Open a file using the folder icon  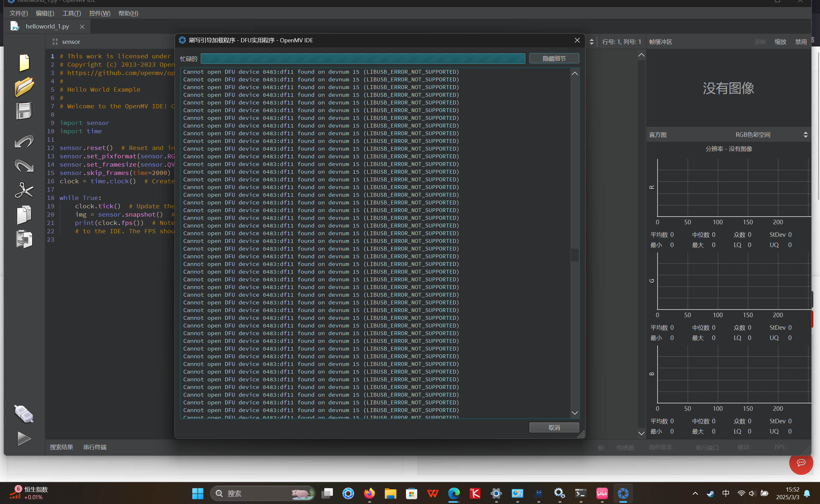[x=24, y=87]
